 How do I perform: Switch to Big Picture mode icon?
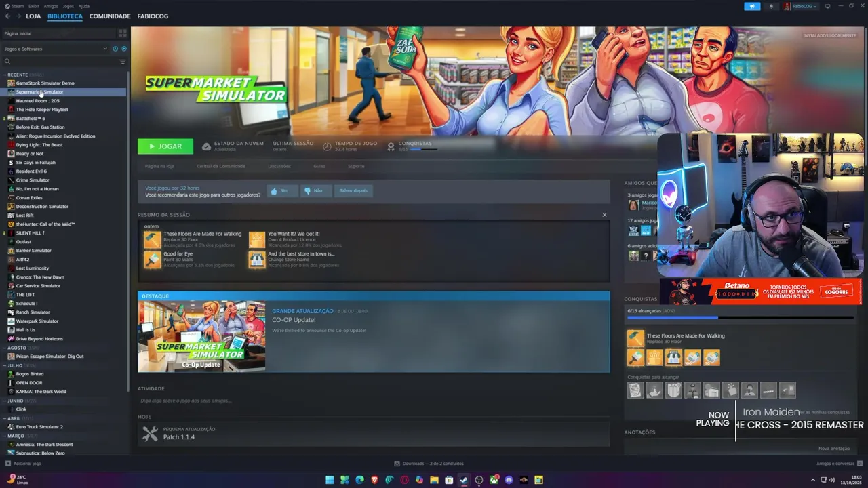(x=827, y=6)
